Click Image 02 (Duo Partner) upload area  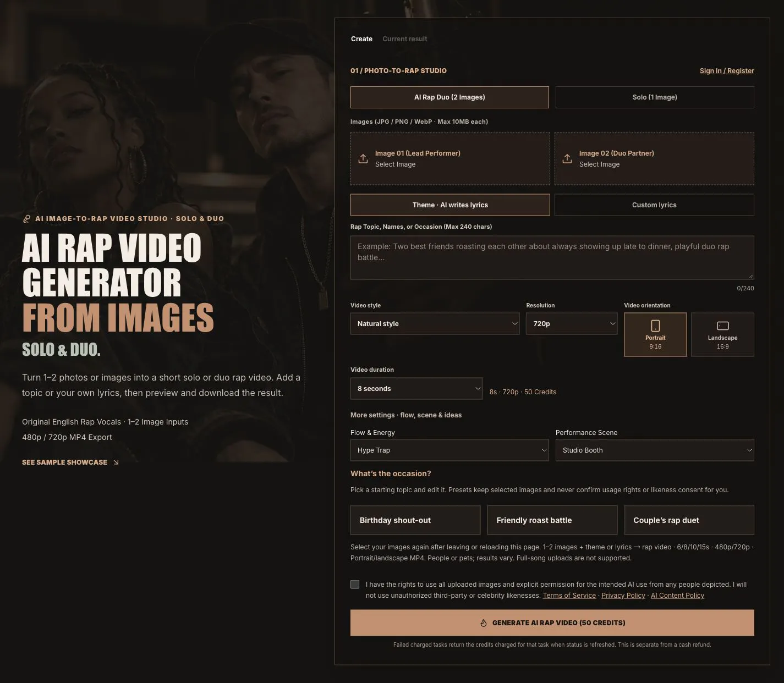click(654, 158)
